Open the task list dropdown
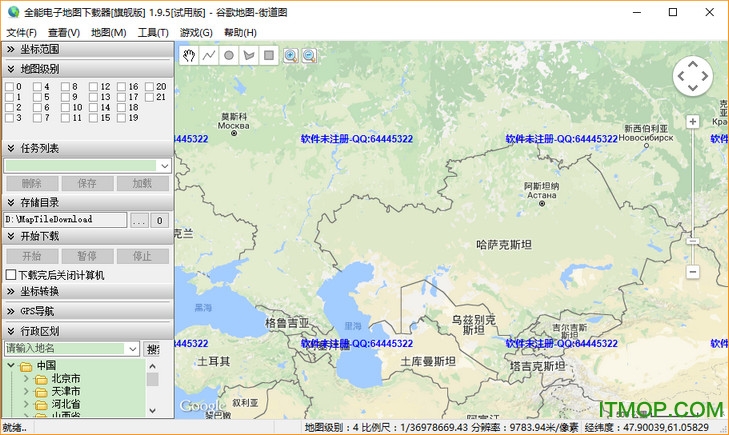Screen dimensions: 729x435 (x=165, y=166)
